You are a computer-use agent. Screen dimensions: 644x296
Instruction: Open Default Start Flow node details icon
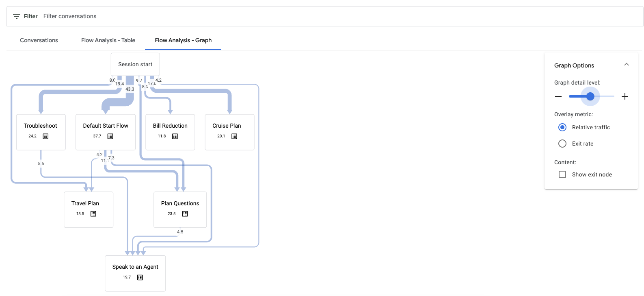pos(110,136)
